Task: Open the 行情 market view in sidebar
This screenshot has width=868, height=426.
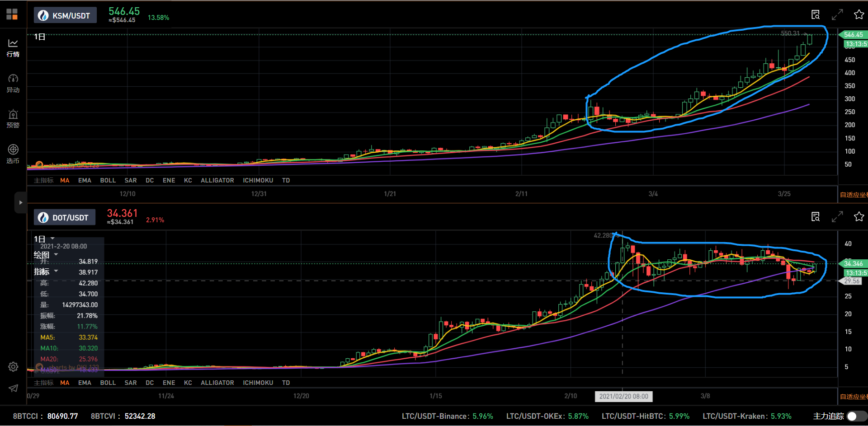Action: (13, 47)
